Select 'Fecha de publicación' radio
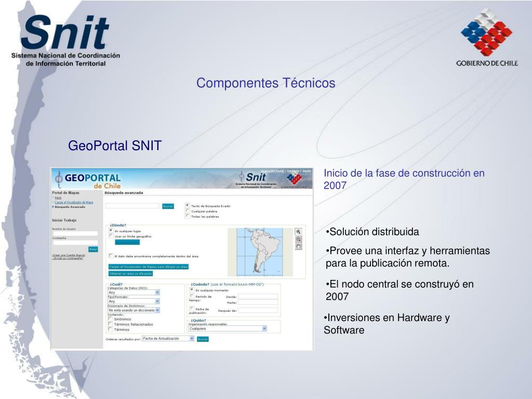Image resolution: width=532 pixels, height=399 pixels. [192, 309]
